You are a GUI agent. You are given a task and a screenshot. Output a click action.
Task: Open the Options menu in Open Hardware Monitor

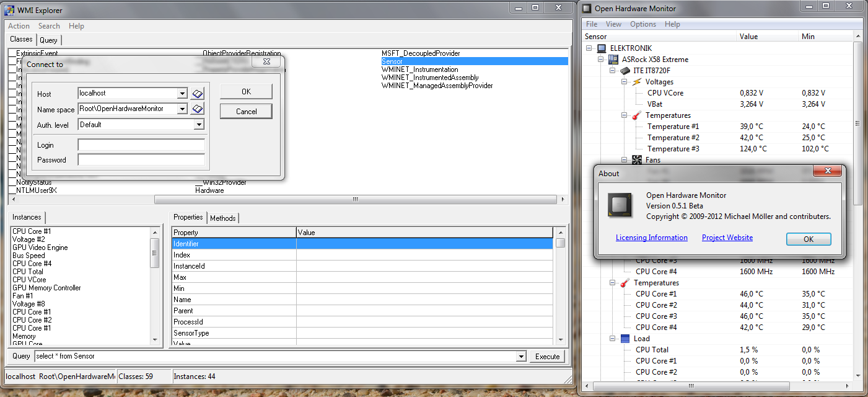(x=642, y=24)
